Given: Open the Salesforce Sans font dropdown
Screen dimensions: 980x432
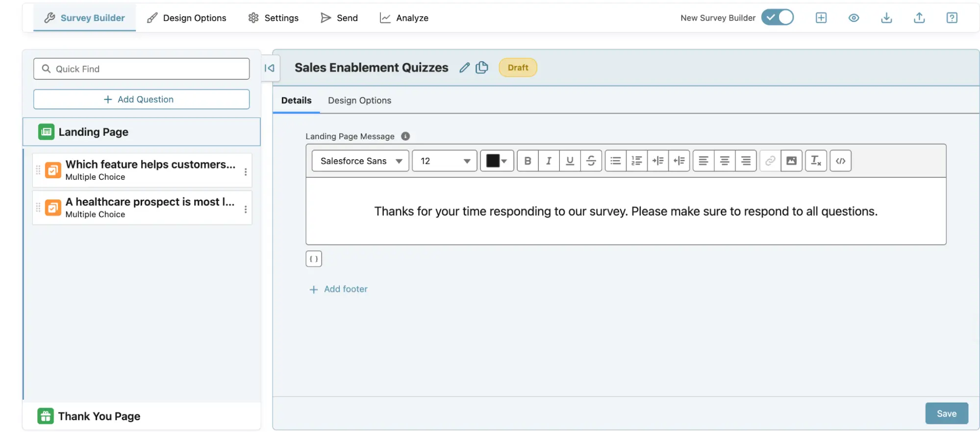Looking at the screenshot, I should click(x=360, y=161).
